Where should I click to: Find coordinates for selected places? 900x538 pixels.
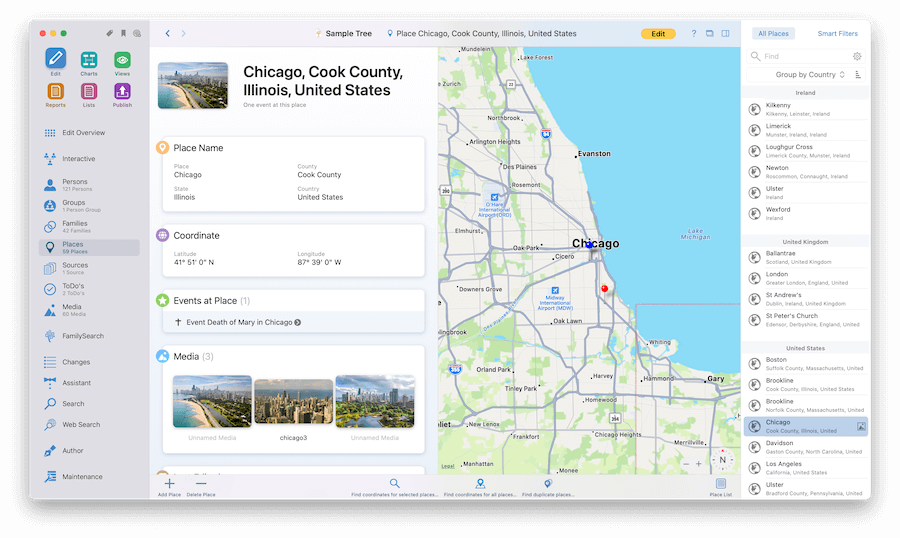pos(394,486)
